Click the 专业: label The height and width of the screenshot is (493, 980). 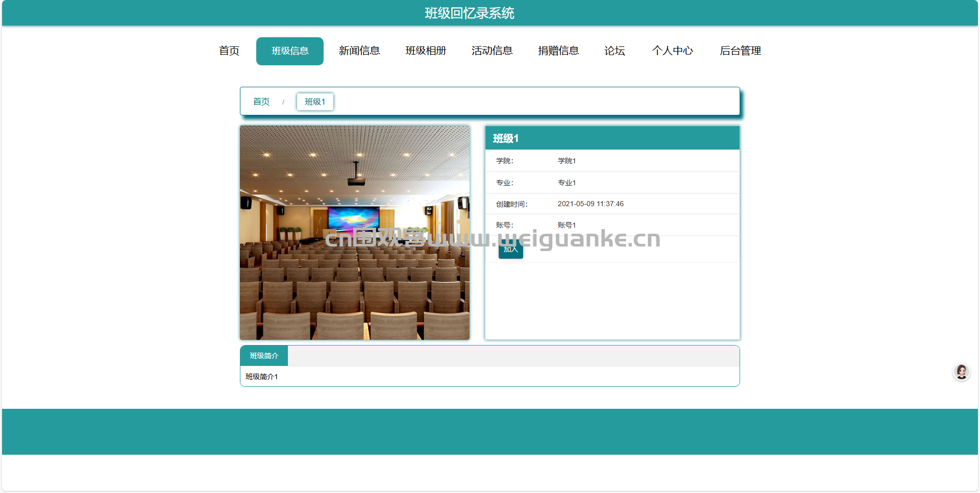tap(504, 183)
